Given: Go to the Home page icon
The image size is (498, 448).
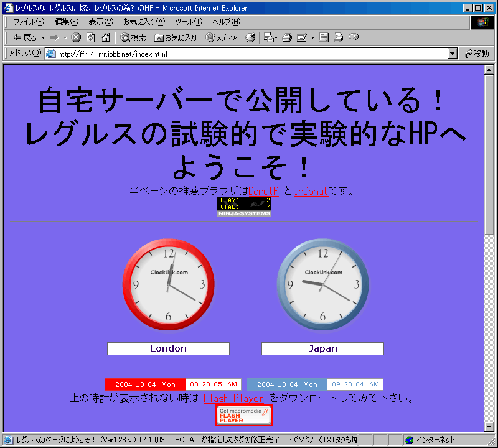Looking at the screenshot, I should [x=106, y=38].
